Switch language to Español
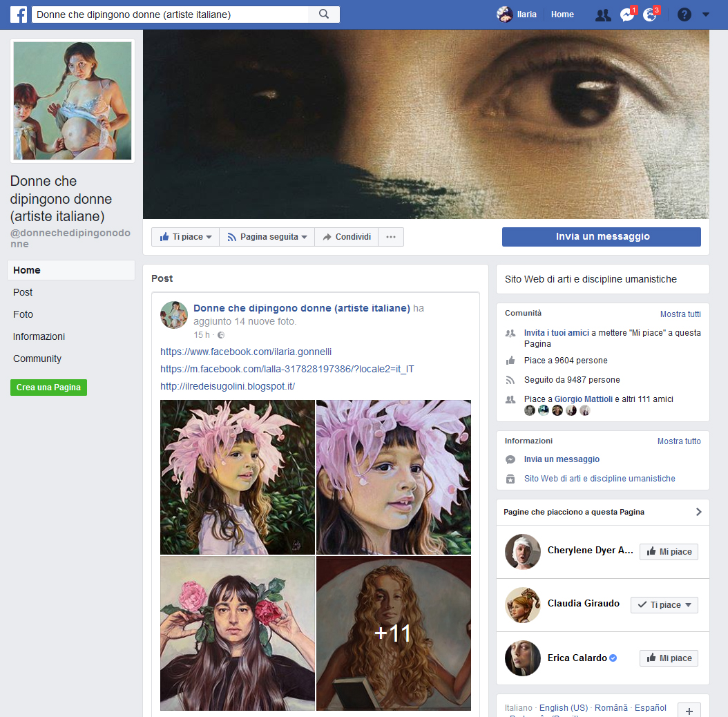The width and height of the screenshot is (728, 717). coord(651,708)
